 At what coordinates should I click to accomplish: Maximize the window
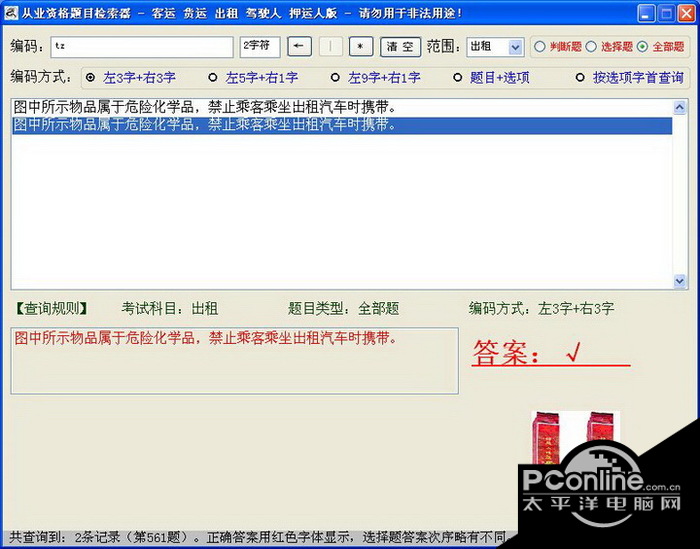[667, 13]
